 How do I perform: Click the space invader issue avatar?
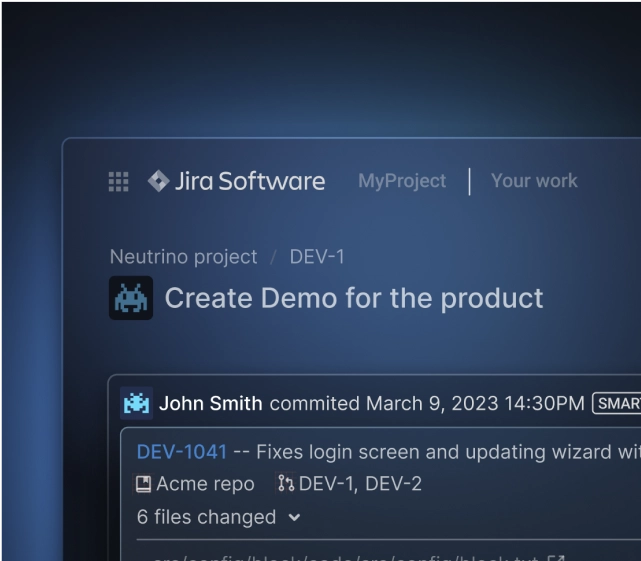(x=131, y=298)
